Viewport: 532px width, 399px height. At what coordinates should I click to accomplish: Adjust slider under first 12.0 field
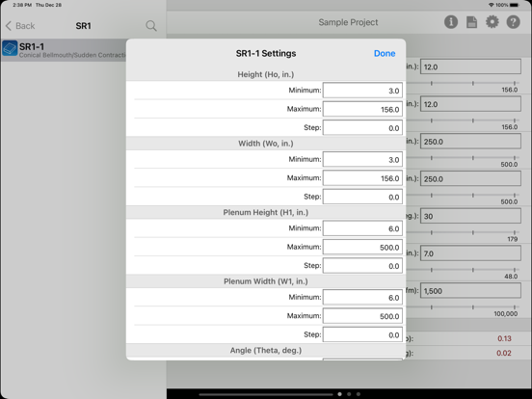pyautogui.click(x=464, y=83)
